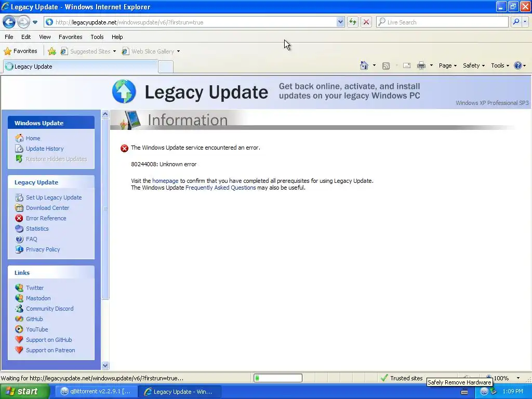Open the Favorites menu in the menu bar
The width and height of the screenshot is (532, 399).
click(70, 37)
